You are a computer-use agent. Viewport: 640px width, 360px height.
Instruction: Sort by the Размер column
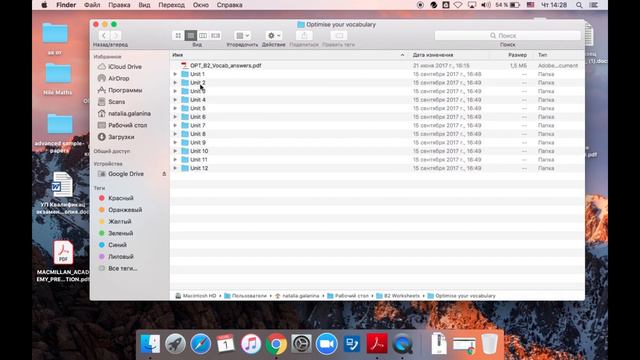click(517, 55)
